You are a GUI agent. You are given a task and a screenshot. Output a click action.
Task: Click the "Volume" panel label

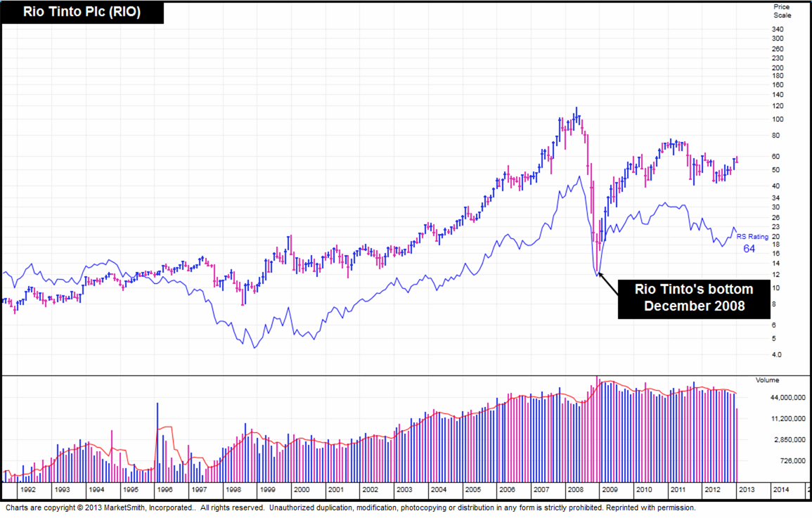pyautogui.click(x=767, y=380)
